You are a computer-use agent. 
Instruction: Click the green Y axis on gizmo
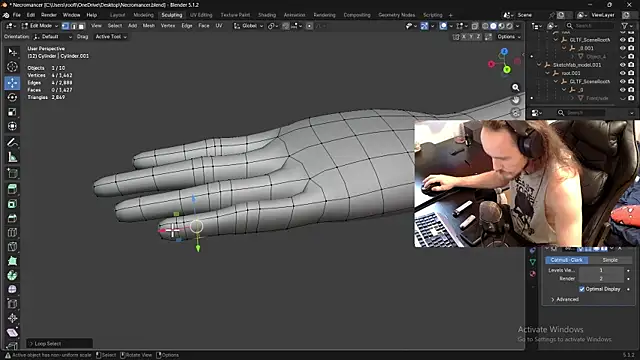(x=507, y=70)
